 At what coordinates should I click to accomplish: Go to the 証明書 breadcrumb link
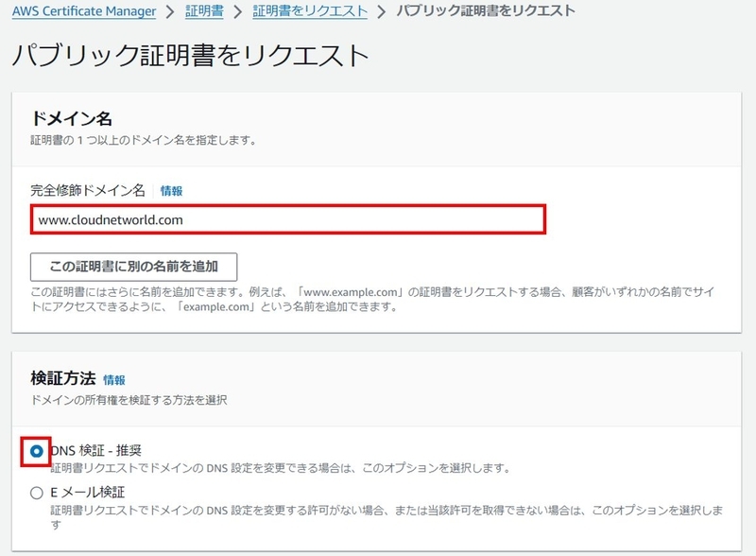coord(204,11)
